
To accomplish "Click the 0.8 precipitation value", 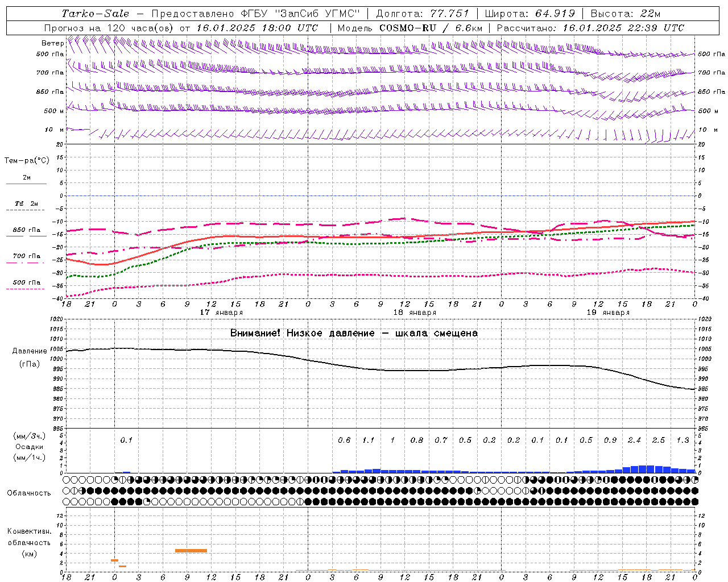I will [417, 440].
